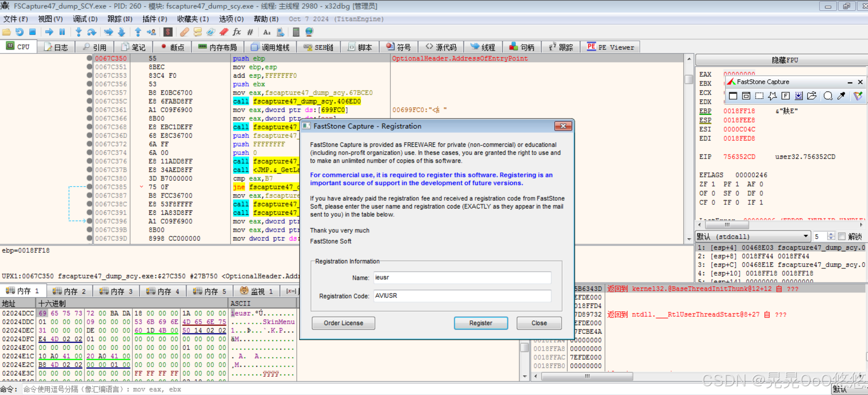Click FastStone screen magnifier icon
This screenshot has width=868, height=395.
click(828, 96)
